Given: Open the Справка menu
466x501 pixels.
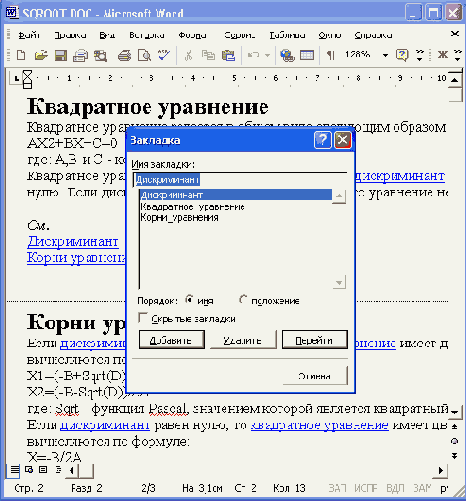Looking at the screenshot, I should pos(373,35).
